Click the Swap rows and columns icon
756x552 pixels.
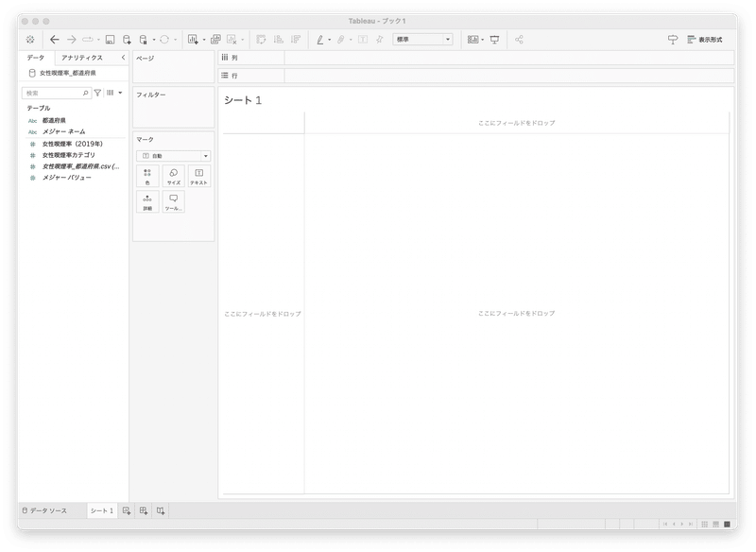pyautogui.click(x=261, y=40)
